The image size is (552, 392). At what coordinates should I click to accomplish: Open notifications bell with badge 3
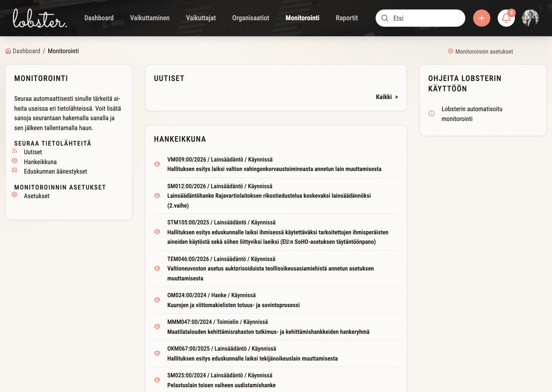click(506, 18)
